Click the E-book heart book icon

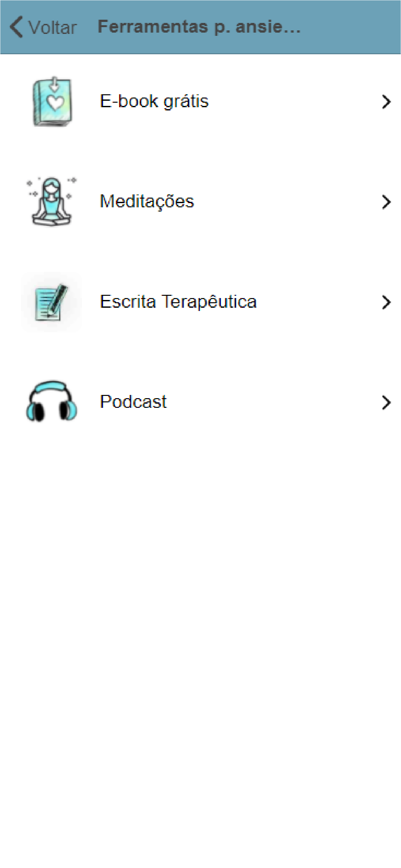click(52, 101)
